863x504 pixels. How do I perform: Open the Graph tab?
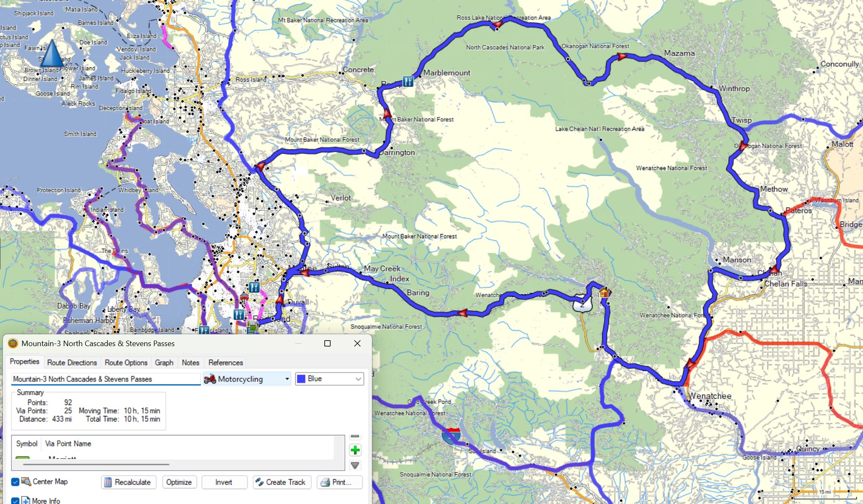pos(164,363)
